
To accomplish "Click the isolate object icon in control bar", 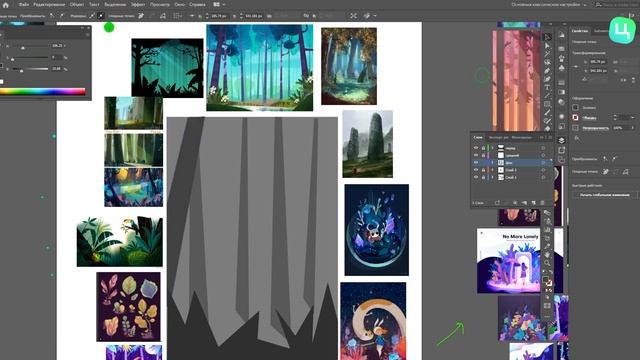I will click(353, 16).
